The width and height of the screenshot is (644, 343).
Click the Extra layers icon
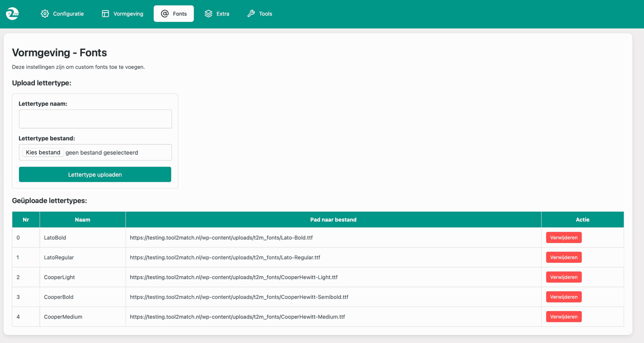pyautogui.click(x=208, y=14)
